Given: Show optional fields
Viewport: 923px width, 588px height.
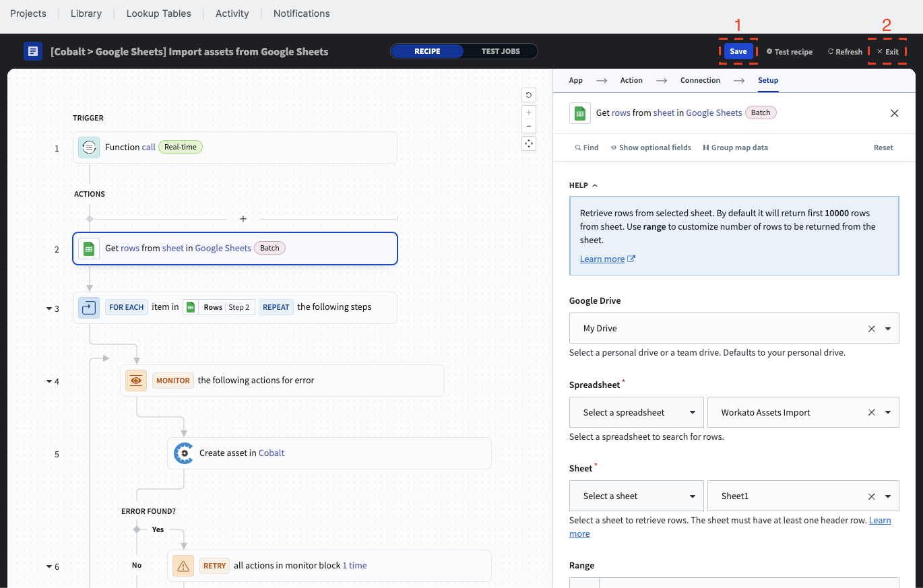Looking at the screenshot, I should pyautogui.click(x=651, y=148).
